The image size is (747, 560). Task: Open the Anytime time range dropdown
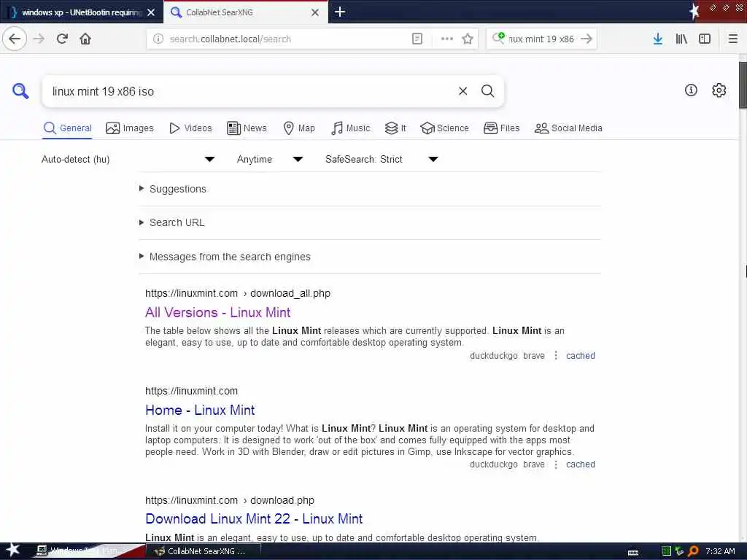coord(270,159)
